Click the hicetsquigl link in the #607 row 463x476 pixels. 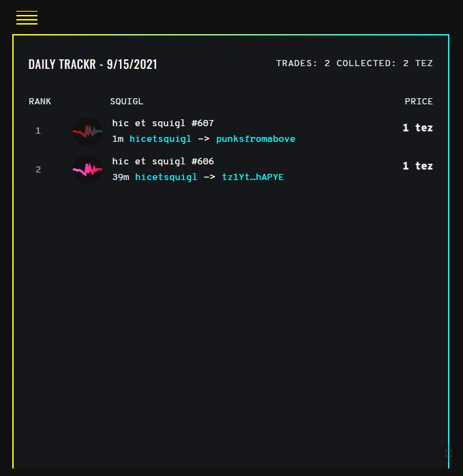[x=160, y=138]
